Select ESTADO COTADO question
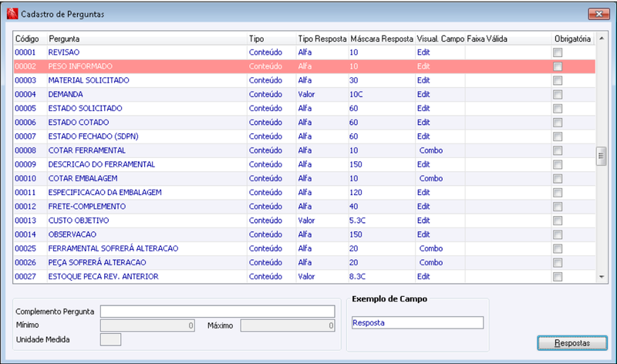This screenshot has height=364, width=617. [x=304, y=123]
